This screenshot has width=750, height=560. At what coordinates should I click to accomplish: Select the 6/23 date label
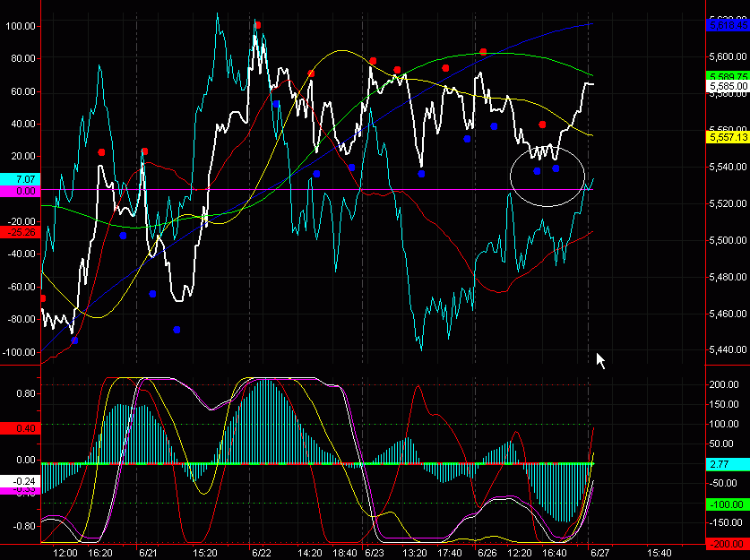(374, 554)
